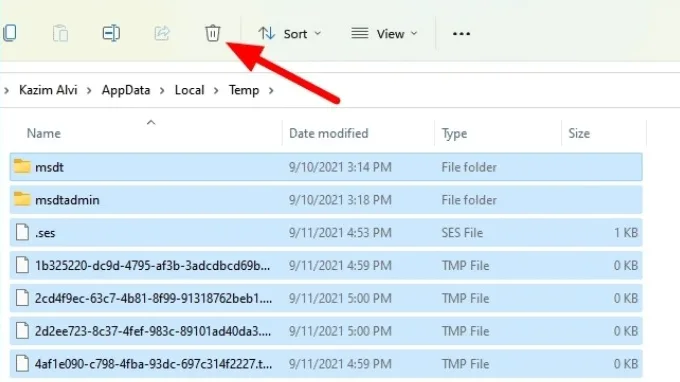Click the 2cd4f9ec file document icon

22,298
